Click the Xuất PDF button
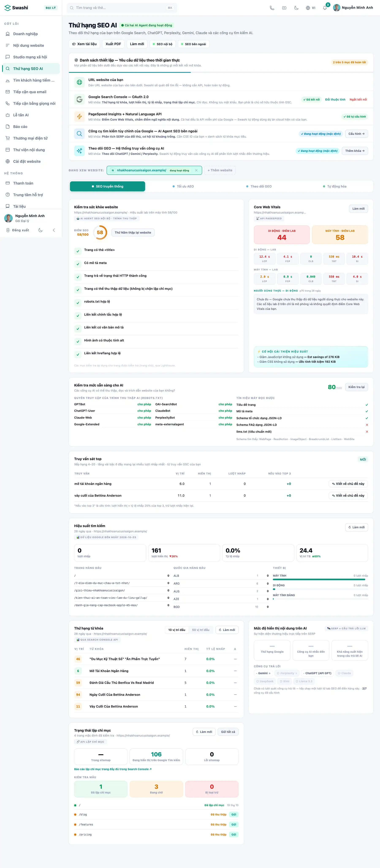380x868 pixels. click(x=113, y=44)
